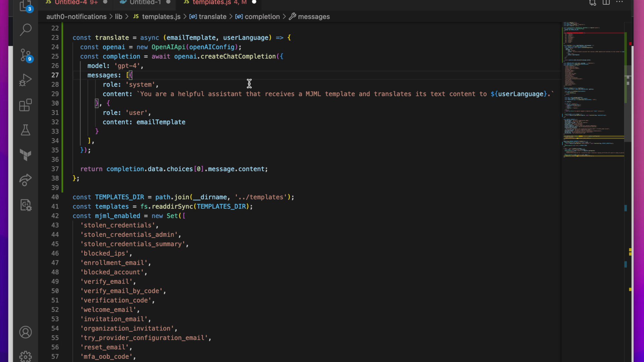644x362 pixels.
Task: Open the Extensions view
Action: [x=25, y=105]
